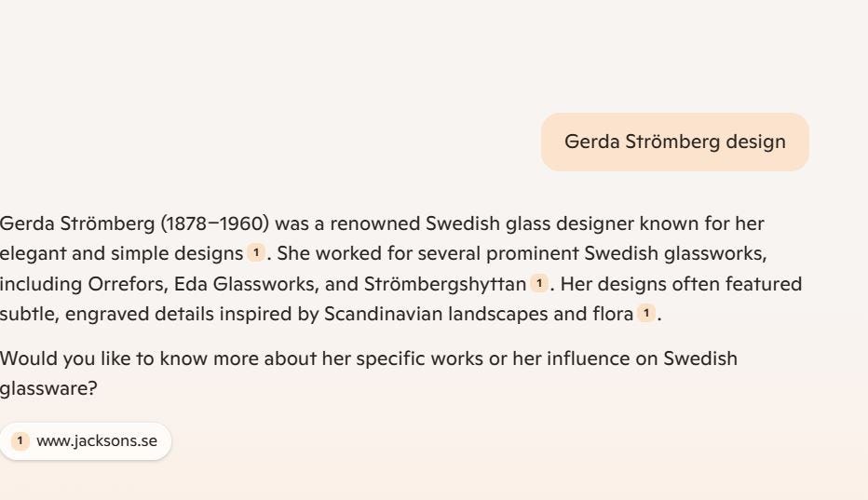Click the "Gerda Strömberg design" message bubble

tap(674, 142)
